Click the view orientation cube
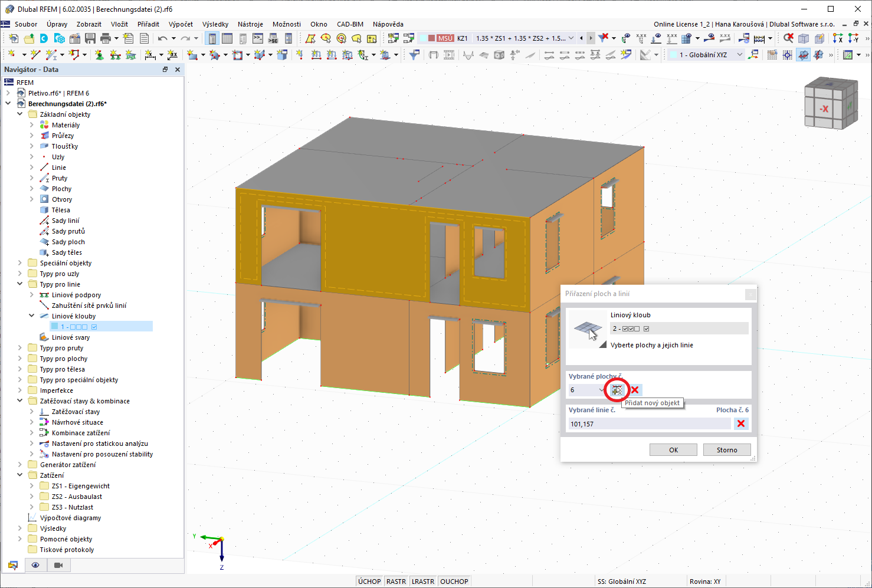The image size is (872, 588). (x=831, y=103)
